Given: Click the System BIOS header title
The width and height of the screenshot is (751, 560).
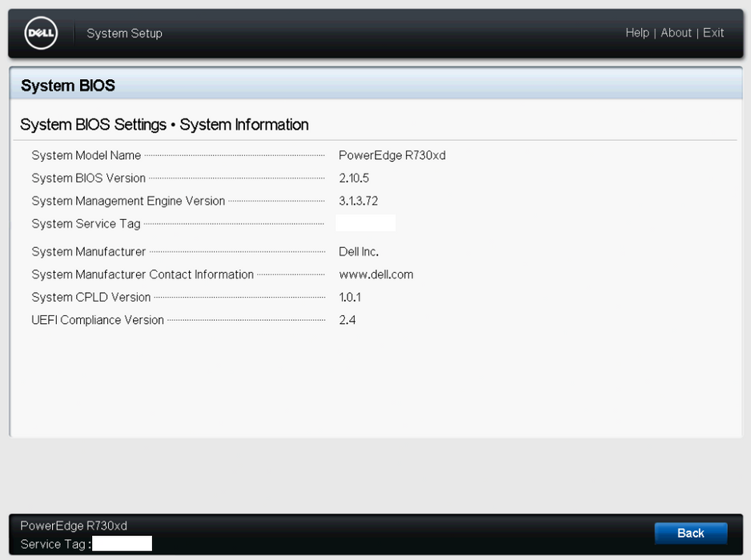Looking at the screenshot, I should tap(68, 86).
